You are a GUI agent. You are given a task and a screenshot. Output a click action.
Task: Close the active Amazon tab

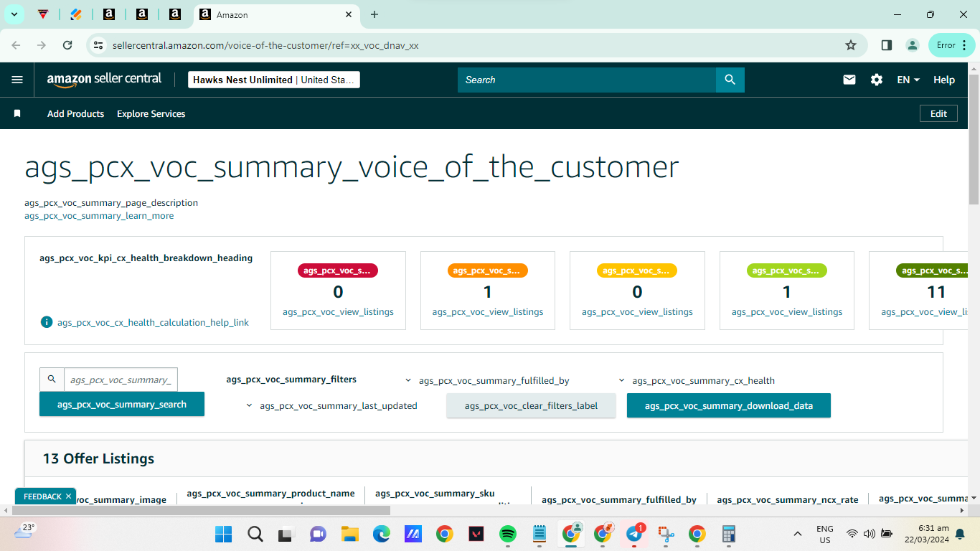point(349,14)
